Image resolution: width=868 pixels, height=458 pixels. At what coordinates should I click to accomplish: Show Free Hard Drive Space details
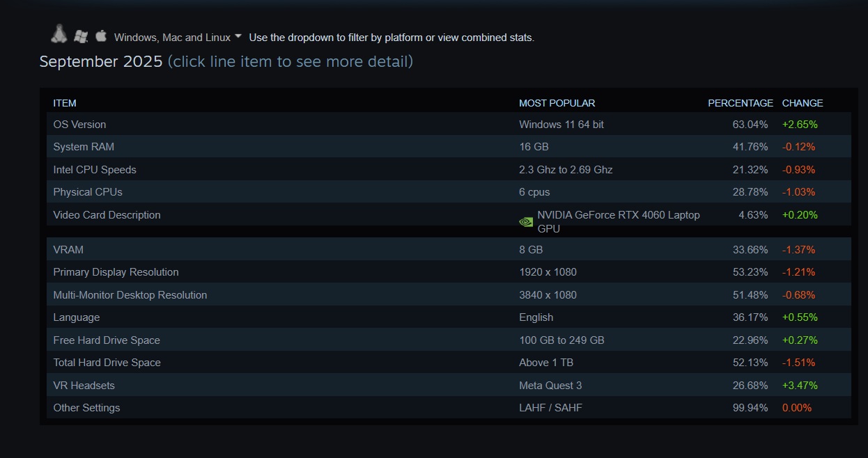click(x=107, y=340)
